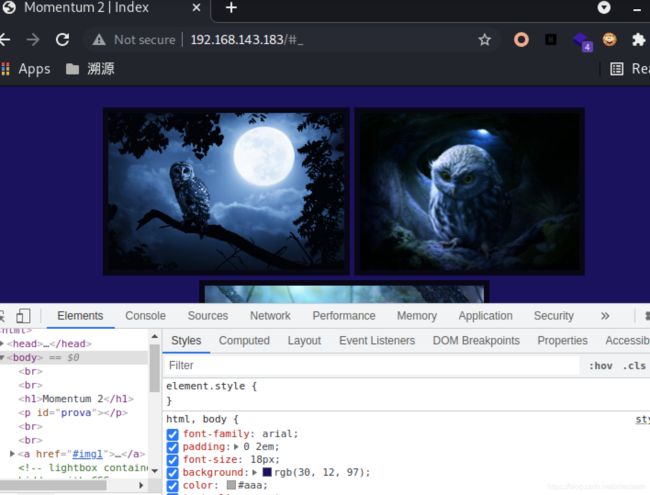Click the DOM tree scroll-up arrow
Screen dimensions: 650x495
155,336
